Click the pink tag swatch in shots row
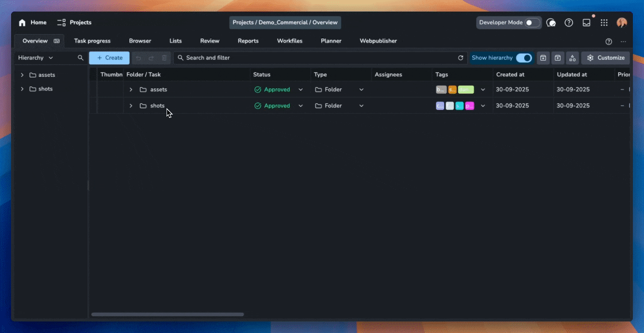Screen dimensions: 644x333 point(469,106)
